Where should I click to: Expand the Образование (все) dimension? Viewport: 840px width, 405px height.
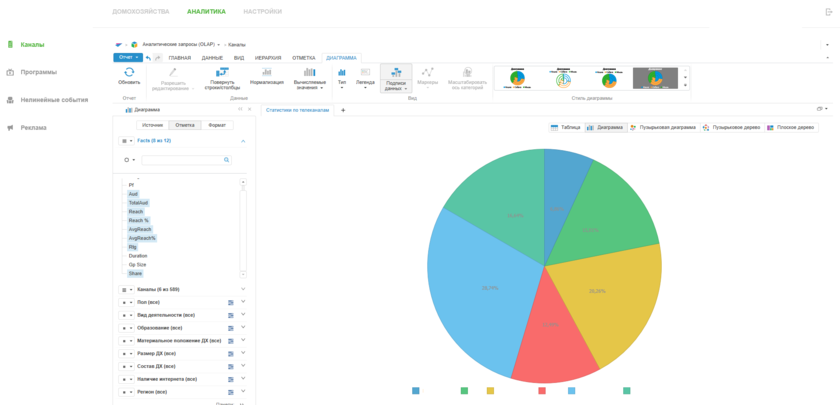pyautogui.click(x=243, y=328)
